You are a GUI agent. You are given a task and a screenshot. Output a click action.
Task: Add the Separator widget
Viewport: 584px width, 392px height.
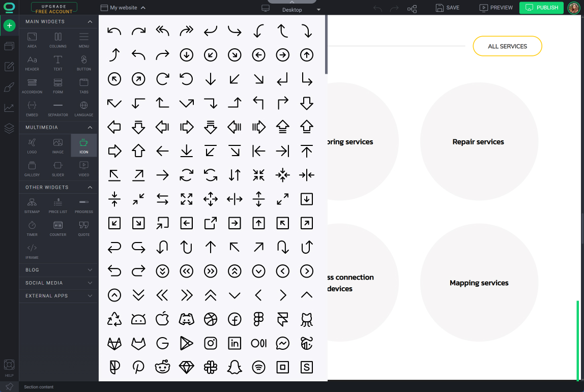point(58,109)
